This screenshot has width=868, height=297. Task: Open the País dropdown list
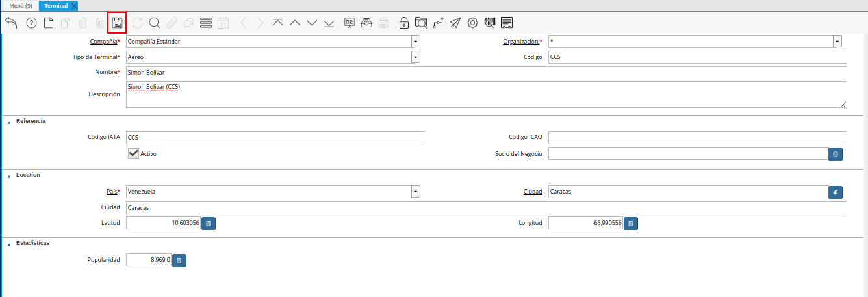(415, 192)
